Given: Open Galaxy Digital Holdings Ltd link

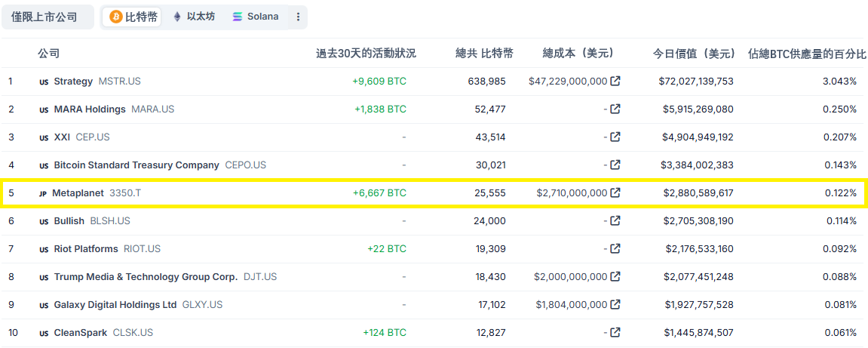Looking at the screenshot, I should 115,305.
